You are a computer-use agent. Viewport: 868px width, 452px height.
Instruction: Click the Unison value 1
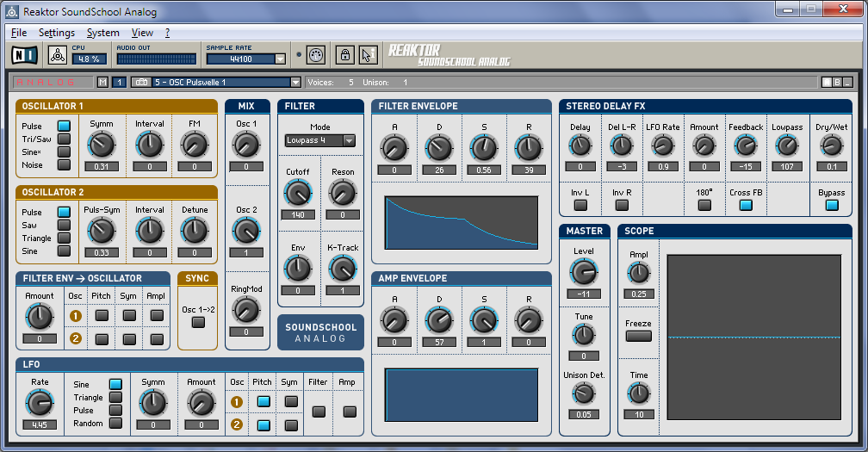406,83
